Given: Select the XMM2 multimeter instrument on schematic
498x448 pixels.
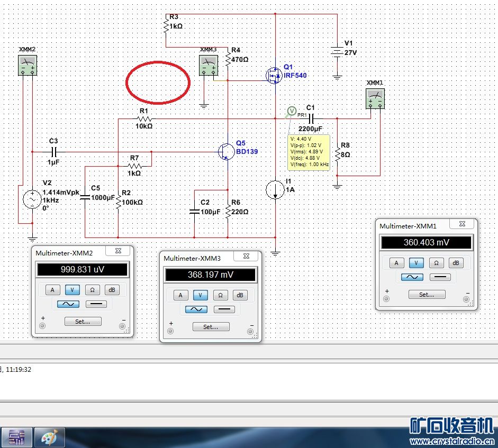Looking at the screenshot, I should pyautogui.click(x=28, y=65).
